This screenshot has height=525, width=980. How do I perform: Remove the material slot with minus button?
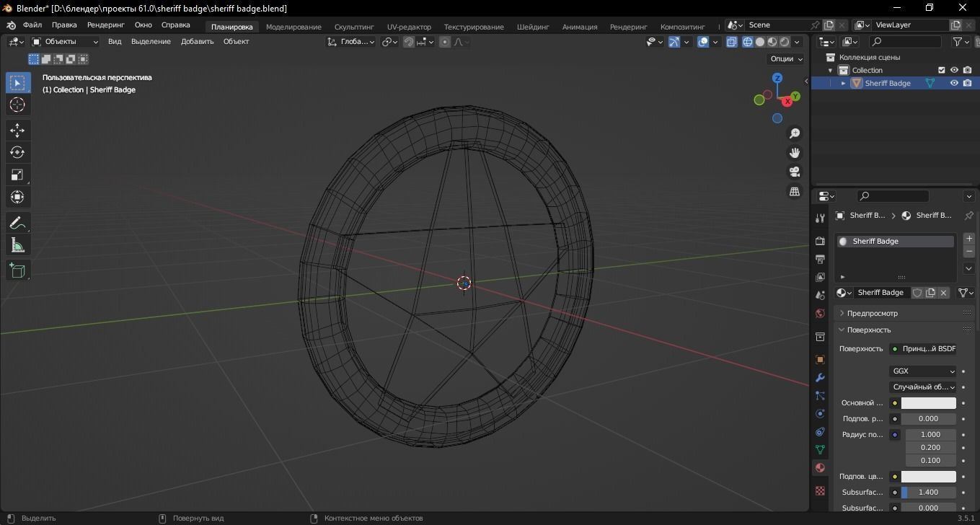(x=968, y=251)
